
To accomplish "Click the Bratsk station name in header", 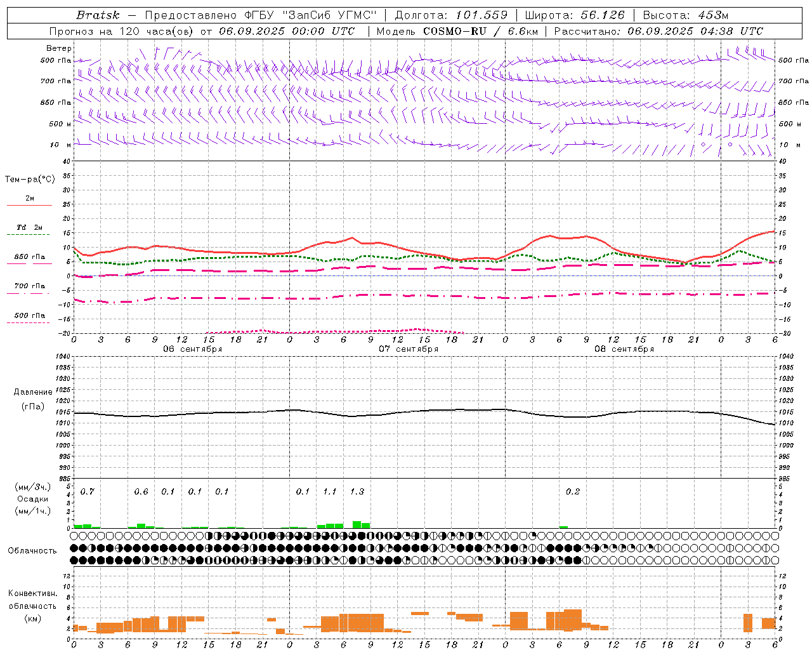I will point(98,15).
